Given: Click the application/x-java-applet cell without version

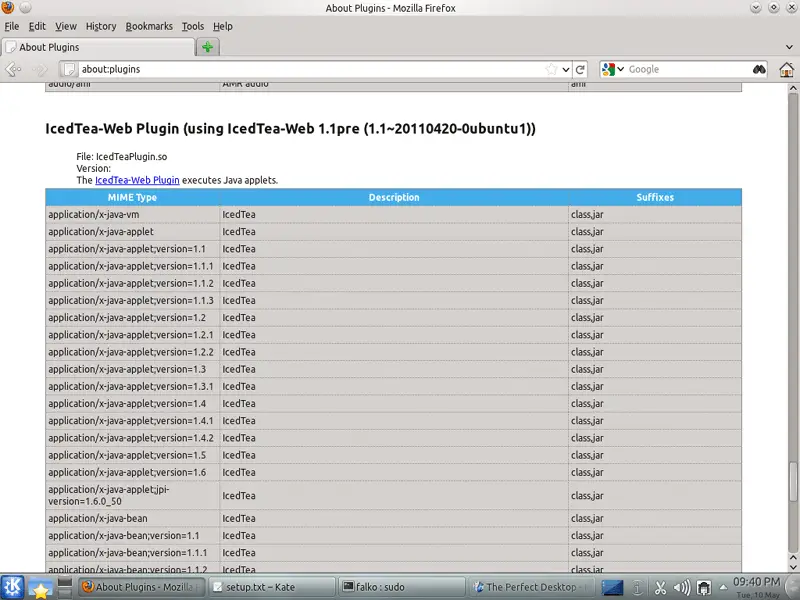Looking at the screenshot, I should coord(133,232).
